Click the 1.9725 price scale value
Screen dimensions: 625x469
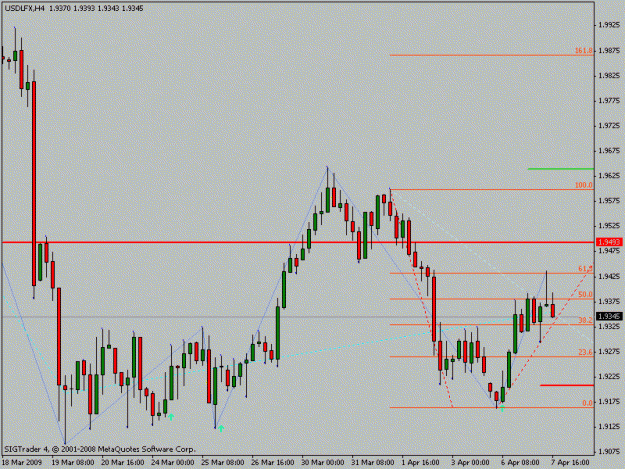[x=609, y=126]
